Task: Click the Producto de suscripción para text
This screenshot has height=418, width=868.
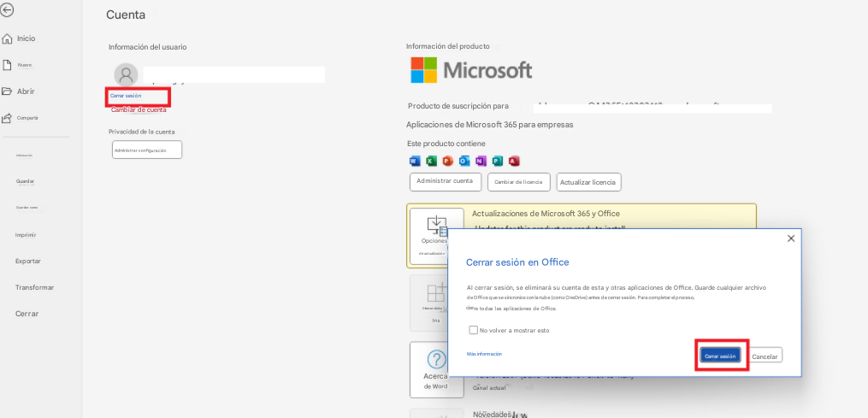Action: pyautogui.click(x=458, y=106)
